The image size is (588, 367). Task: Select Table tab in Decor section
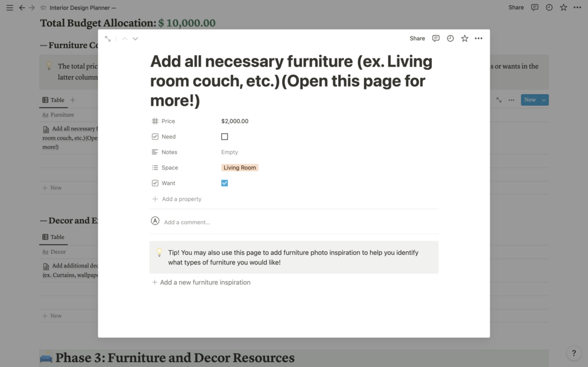coord(53,237)
